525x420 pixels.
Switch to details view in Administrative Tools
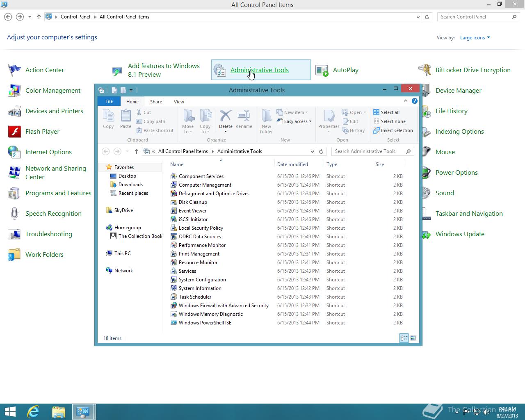click(404, 338)
